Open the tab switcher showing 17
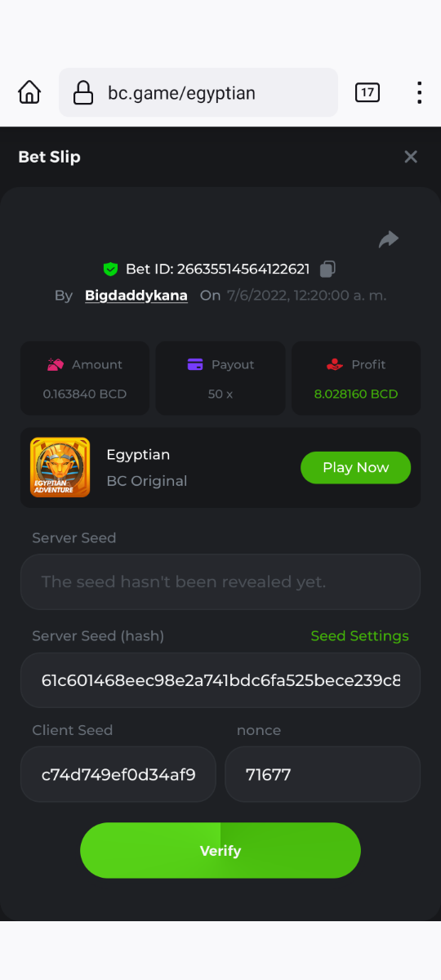The image size is (441, 980). tap(367, 92)
